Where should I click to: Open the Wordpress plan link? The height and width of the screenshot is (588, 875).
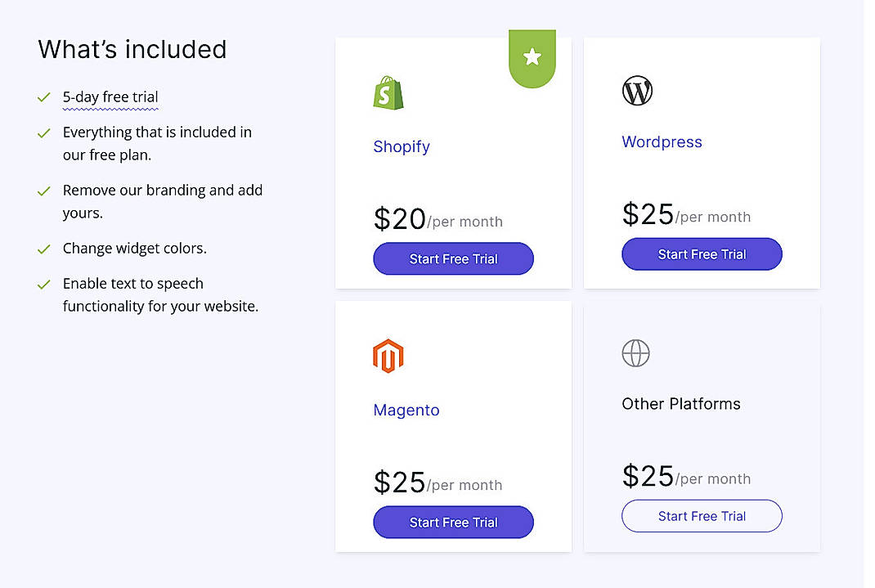[662, 141]
